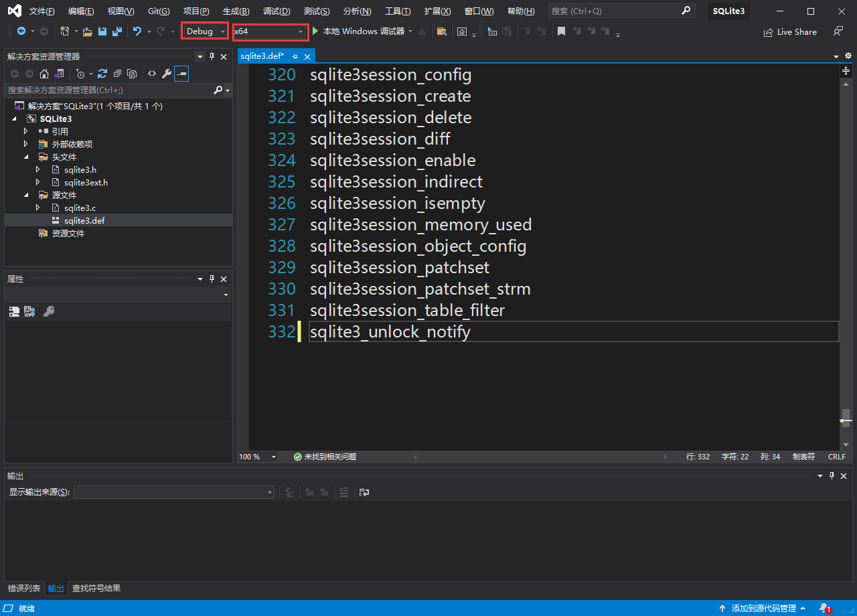Close the sqlite3.def tab
This screenshot has width=857, height=616.
(x=307, y=56)
